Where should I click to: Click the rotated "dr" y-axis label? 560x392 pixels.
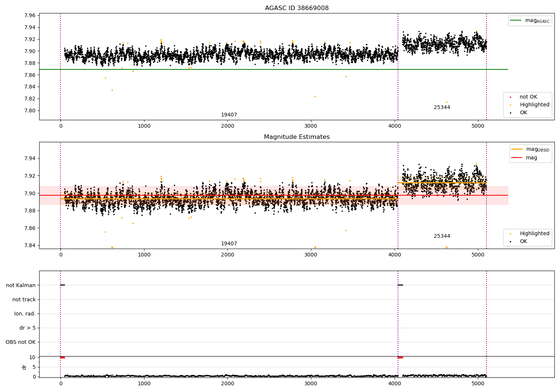coord(24,367)
